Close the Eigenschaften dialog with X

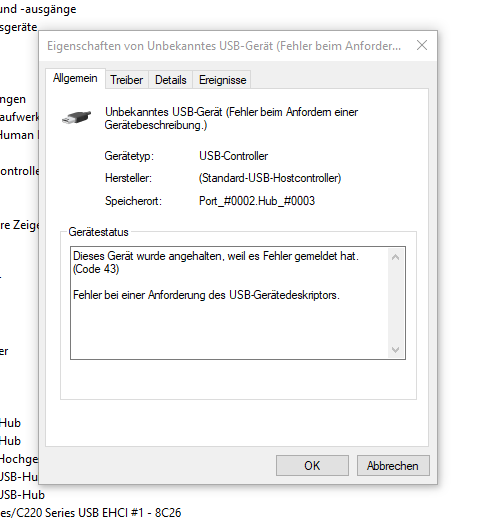(x=422, y=45)
